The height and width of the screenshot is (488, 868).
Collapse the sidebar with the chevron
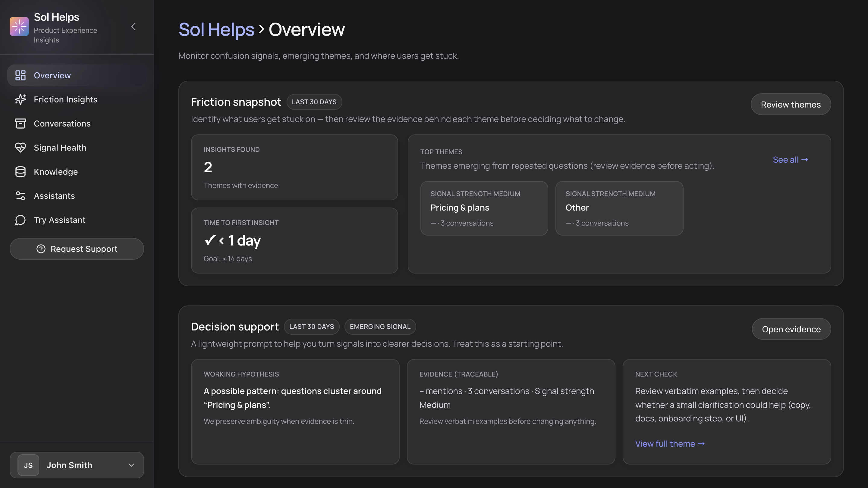[134, 27]
